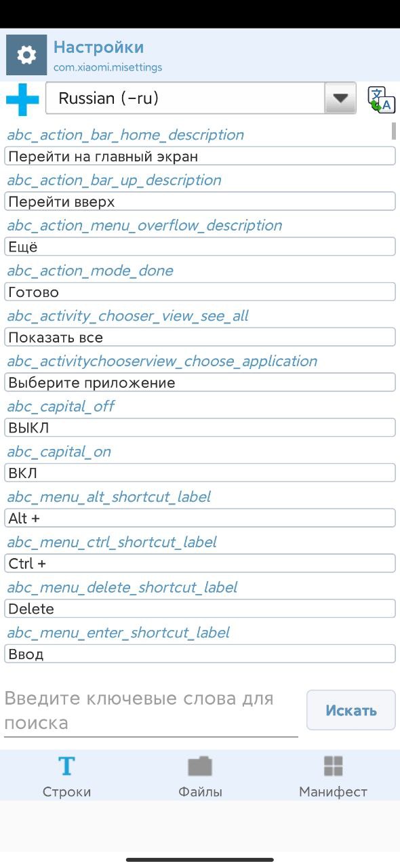Screen dimensions: 400x868
Task: Click the 'Готово' translation field
Action: pos(200,292)
